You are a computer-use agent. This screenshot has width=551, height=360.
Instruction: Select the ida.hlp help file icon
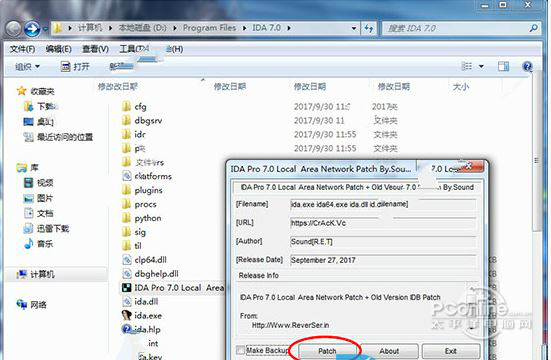(x=126, y=329)
